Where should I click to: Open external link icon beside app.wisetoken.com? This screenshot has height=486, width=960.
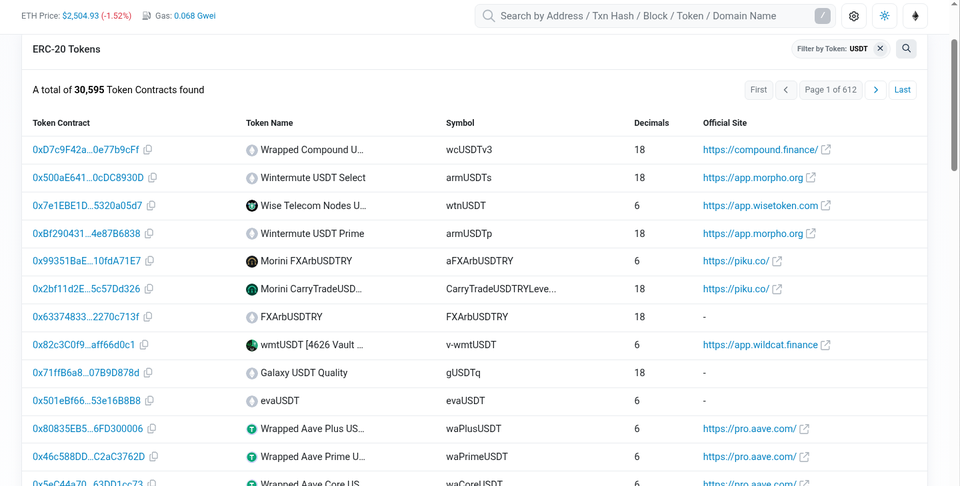pyautogui.click(x=826, y=206)
